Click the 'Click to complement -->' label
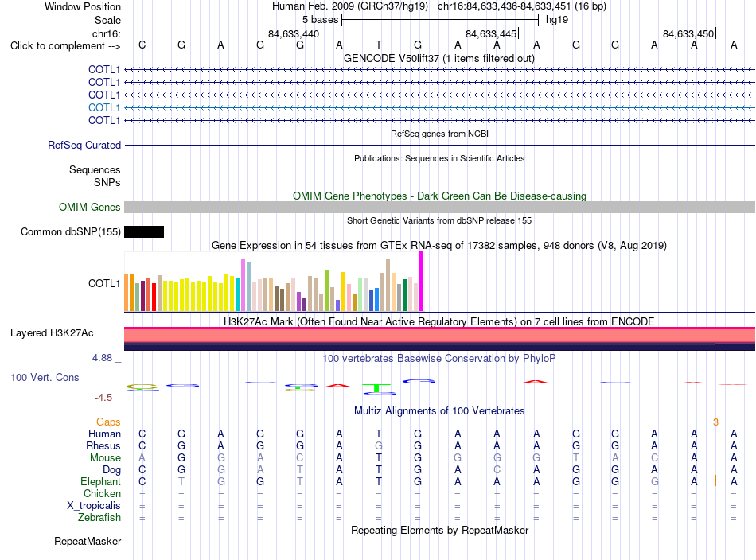This screenshot has height=560, width=756. tap(65, 46)
